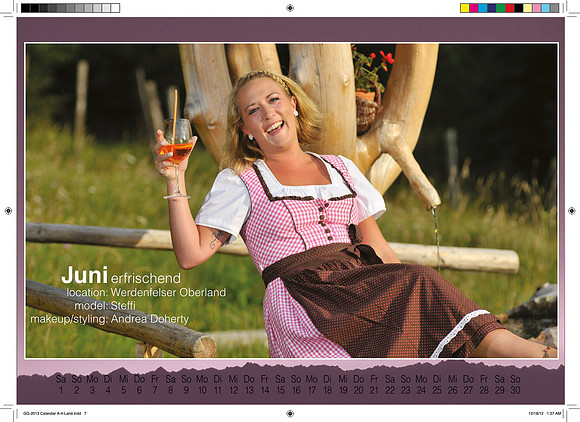This screenshot has height=422, width=580.
Task: Select Saturday 1 in the calendar strip
Action: [61, 385]
